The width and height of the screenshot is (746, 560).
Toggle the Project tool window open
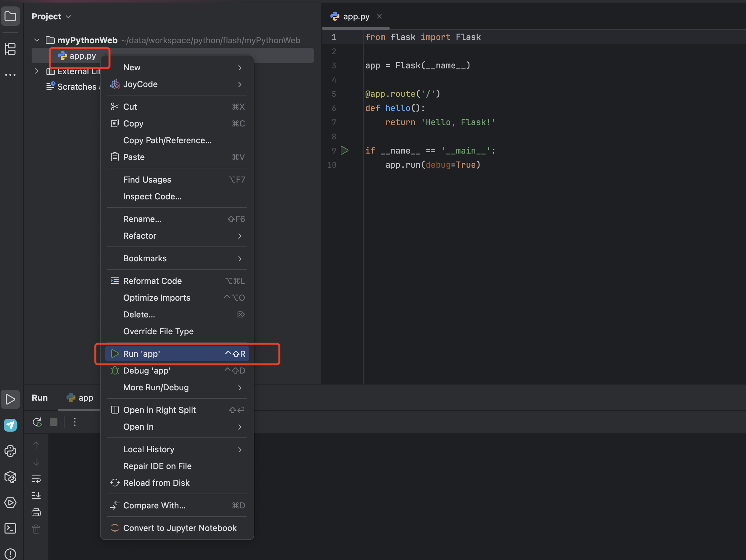pos(10,16)
